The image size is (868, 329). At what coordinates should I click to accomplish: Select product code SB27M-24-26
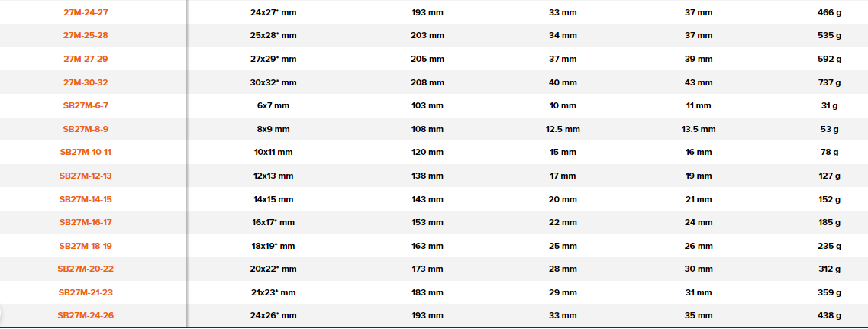click(x=86, y=315)
